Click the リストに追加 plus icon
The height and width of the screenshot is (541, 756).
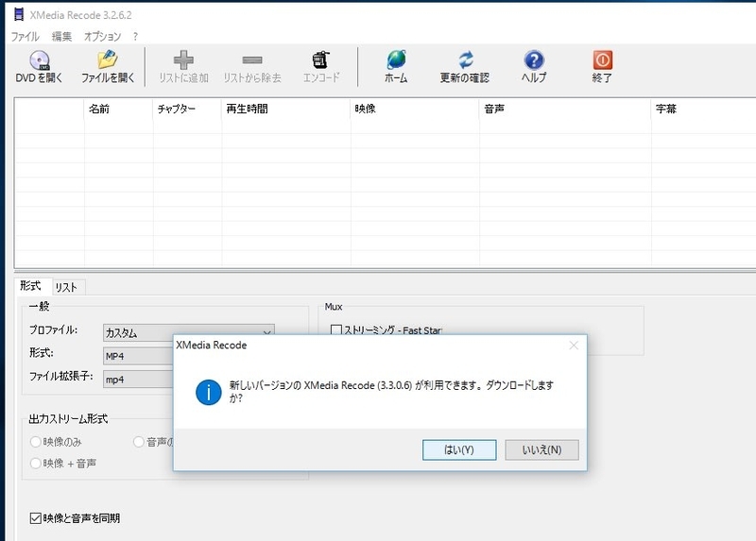[183, 60]
